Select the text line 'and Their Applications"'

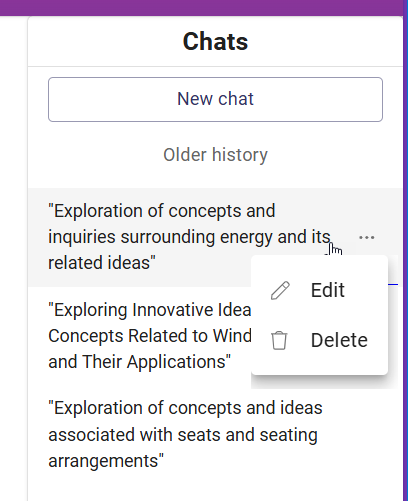click(140, 362)
